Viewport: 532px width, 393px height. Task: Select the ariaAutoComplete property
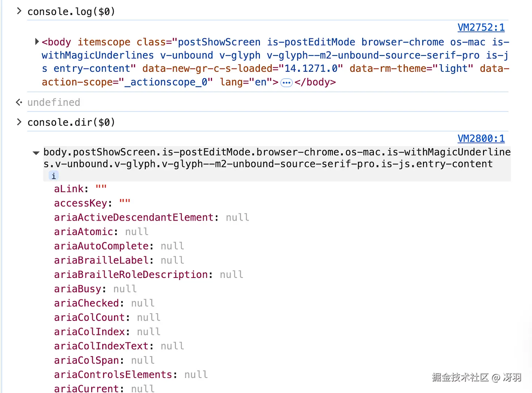pyautogui.click(x=119, y=246)
